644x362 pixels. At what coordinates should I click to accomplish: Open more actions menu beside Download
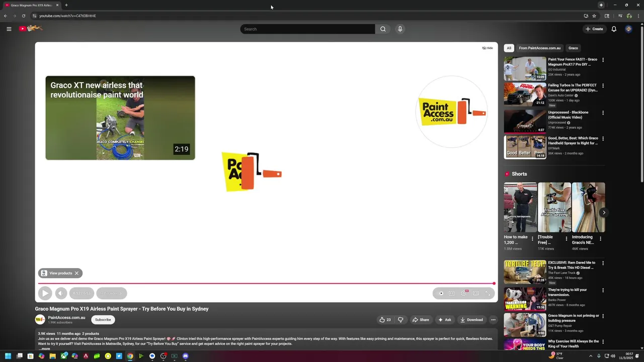[x=493, y=320]
